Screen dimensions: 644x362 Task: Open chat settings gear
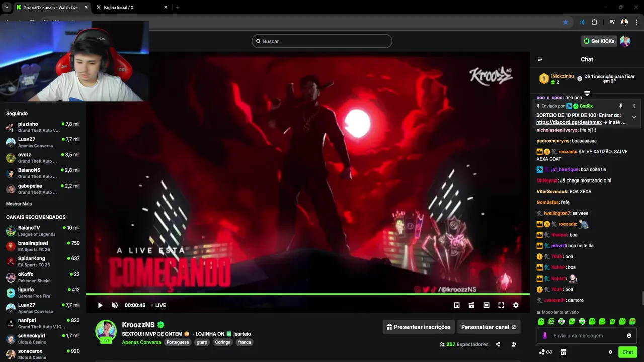tap(610, 352)
